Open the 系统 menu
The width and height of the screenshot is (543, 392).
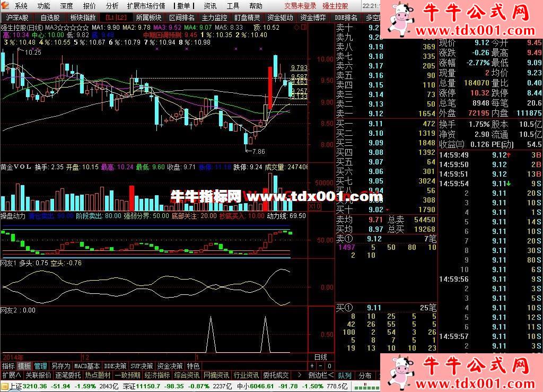point(21,6)
